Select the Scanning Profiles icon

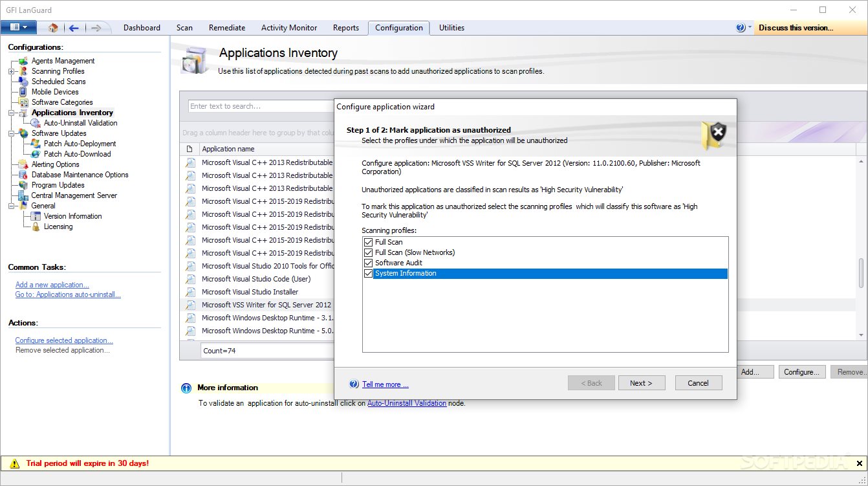(23, 71)
